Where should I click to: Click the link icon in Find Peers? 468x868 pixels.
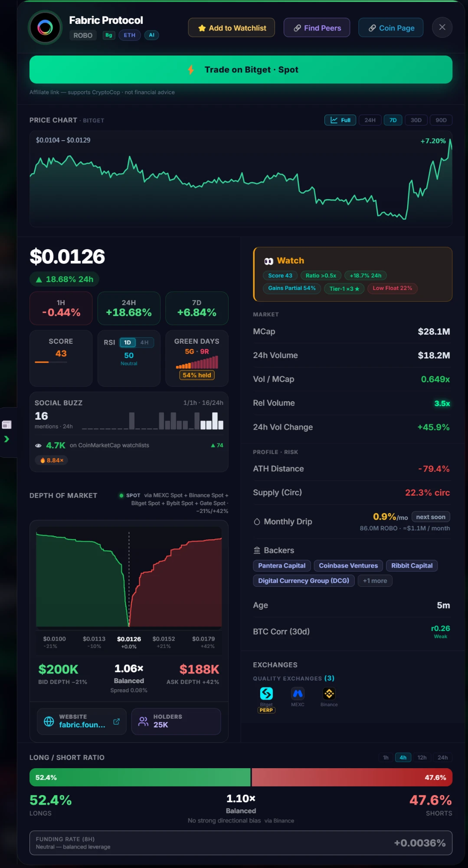pos(297,28)
